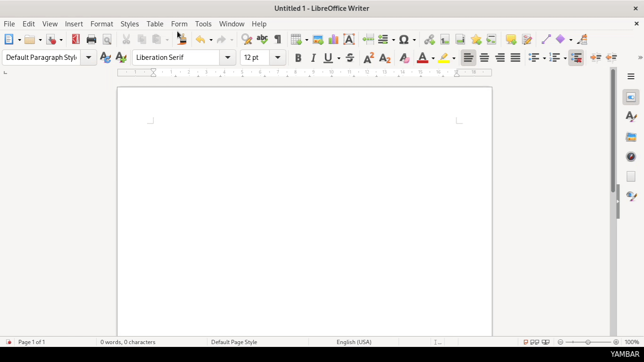
Task: Open the Styles menu
Action: point(130,24)
